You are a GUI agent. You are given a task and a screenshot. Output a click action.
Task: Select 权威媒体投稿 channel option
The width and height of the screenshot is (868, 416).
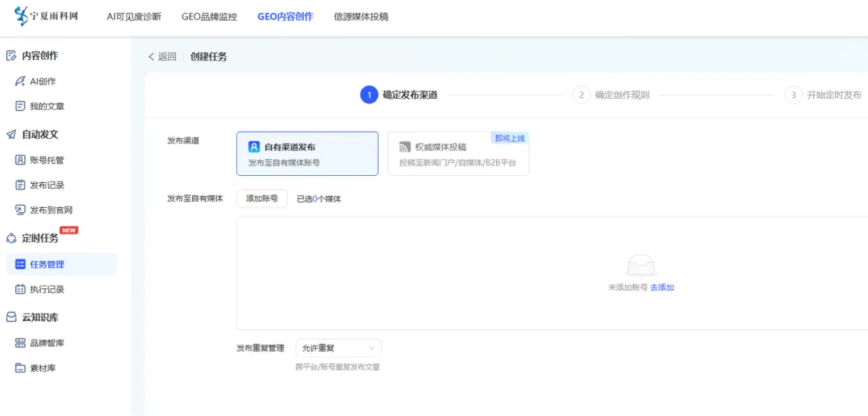tap(458, 153)
